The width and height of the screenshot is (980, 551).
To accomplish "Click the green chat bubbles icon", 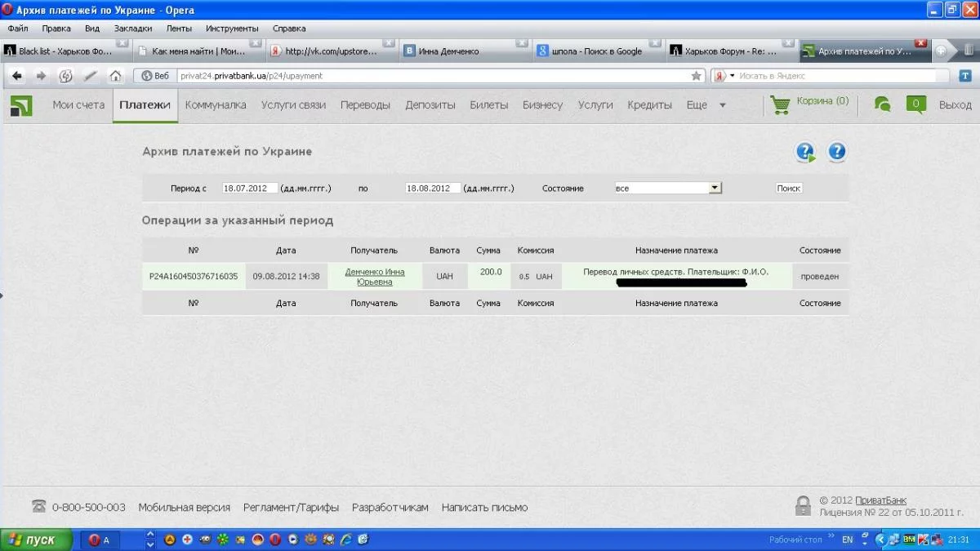I will 882,104.
